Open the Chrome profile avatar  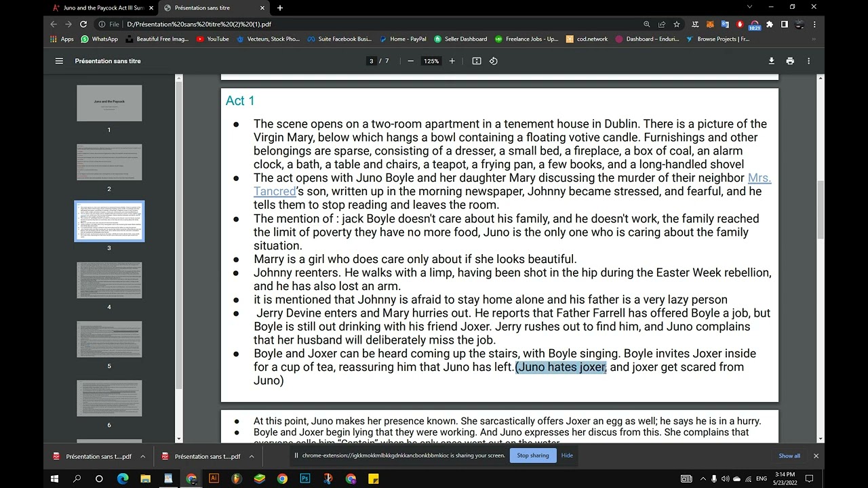point(800,24)
